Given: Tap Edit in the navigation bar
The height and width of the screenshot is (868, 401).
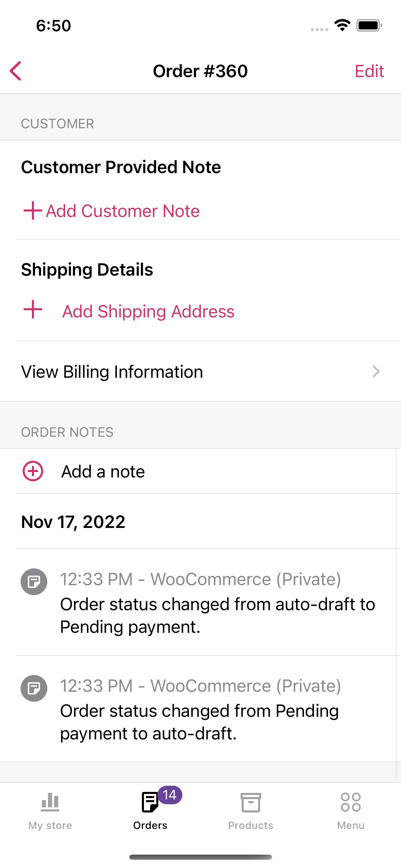Looking at the screenshot, I should tap(369, 71).
